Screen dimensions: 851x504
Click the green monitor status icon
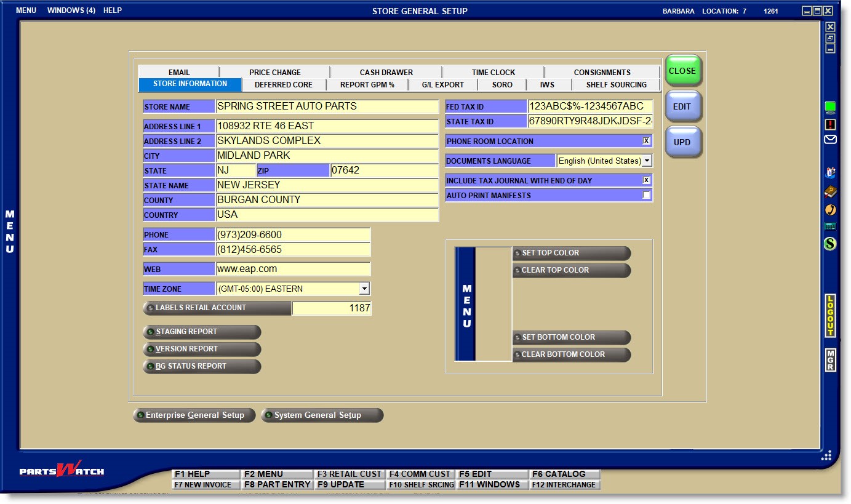click(x=830, y=108)
